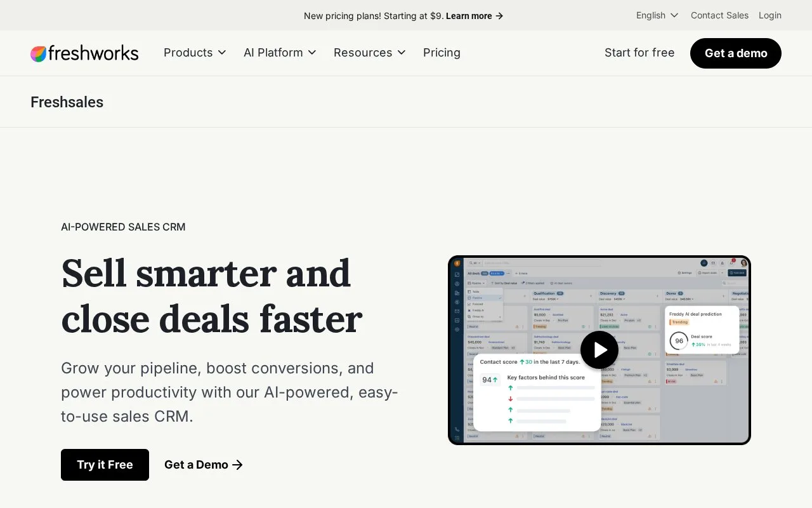
Task: Click the Try it Free button
Action: click(105, 465)
